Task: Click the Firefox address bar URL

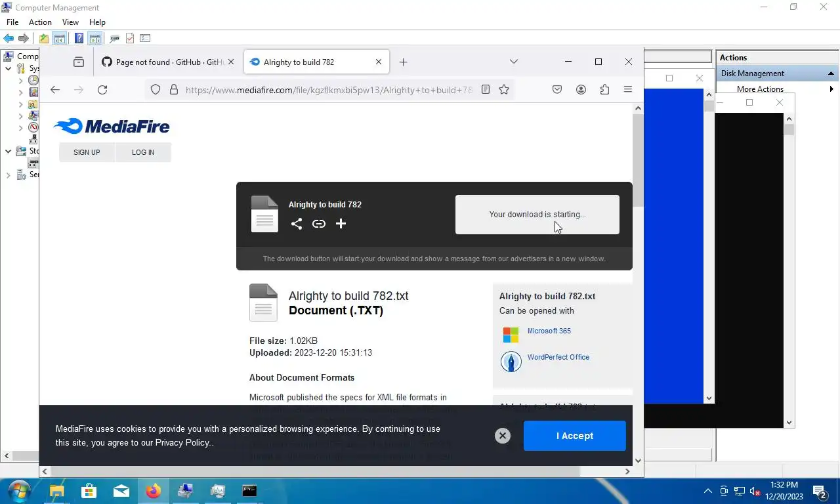Action: pyautogui.click(x=328, y=90)
